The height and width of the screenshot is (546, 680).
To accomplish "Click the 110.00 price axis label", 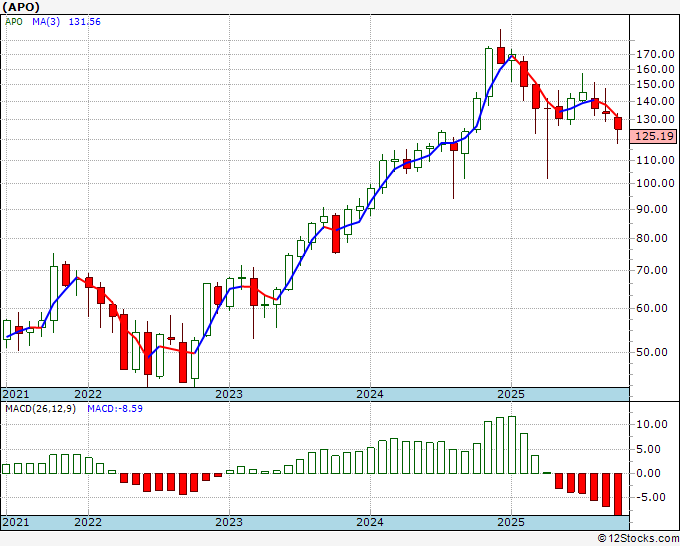I will click(x=655, y=160).
